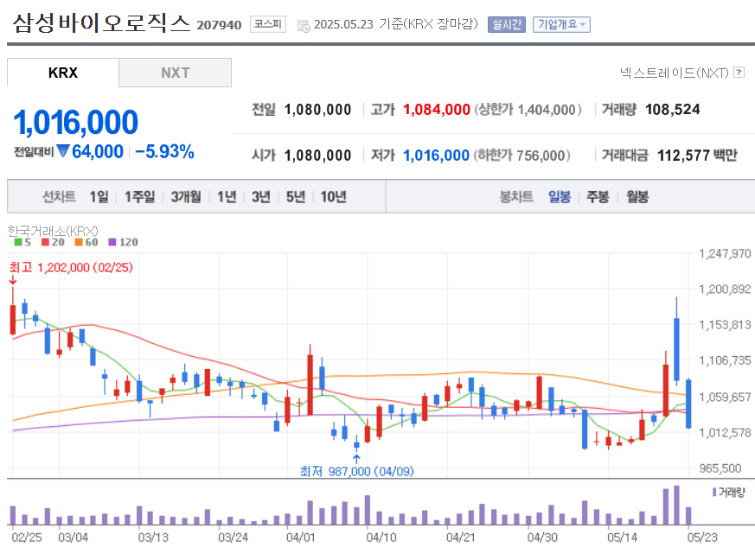Open the 넥스트레이드(NXT) link

coord(674,73)
